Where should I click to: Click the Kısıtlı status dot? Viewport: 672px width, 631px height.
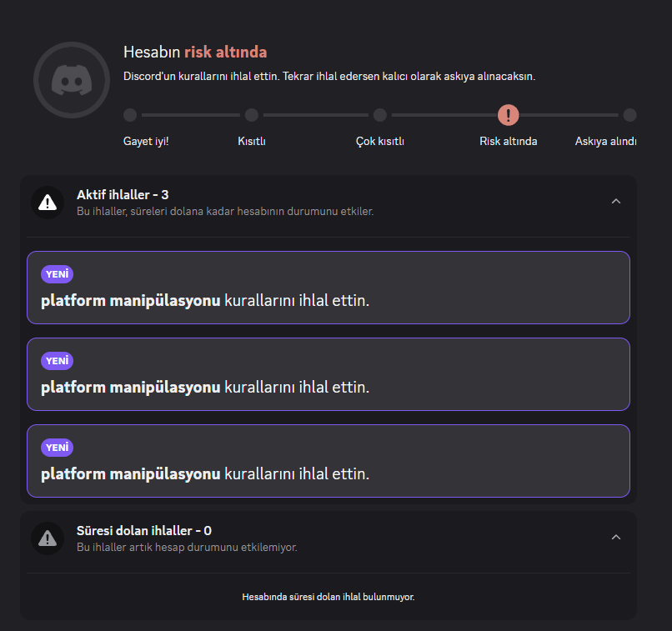252,115
